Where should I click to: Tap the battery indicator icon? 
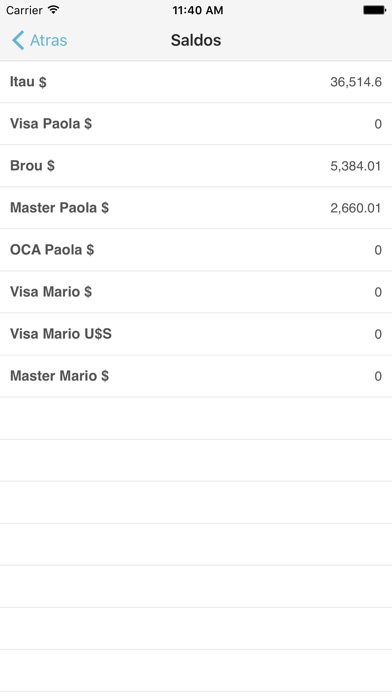(x=375, y=10)
